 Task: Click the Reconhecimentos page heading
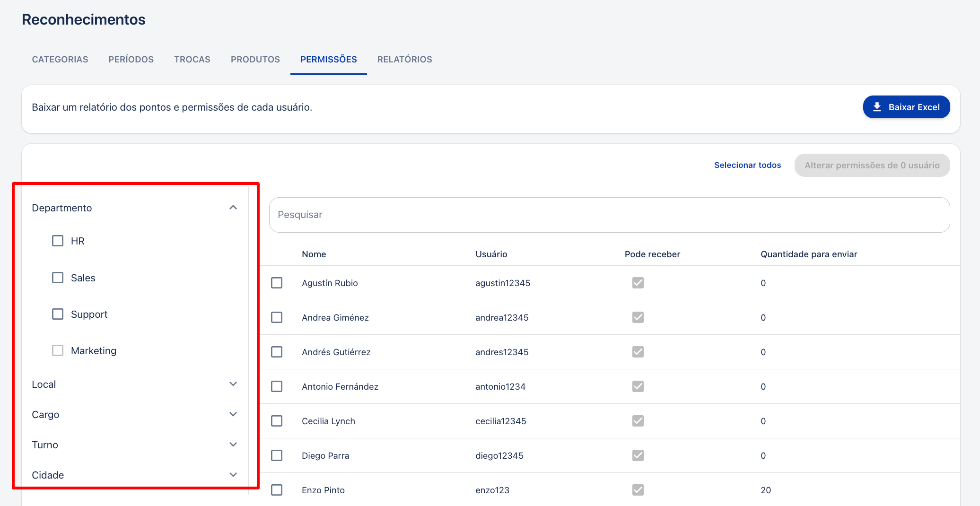pyautogui.click(x=84, y=19)
